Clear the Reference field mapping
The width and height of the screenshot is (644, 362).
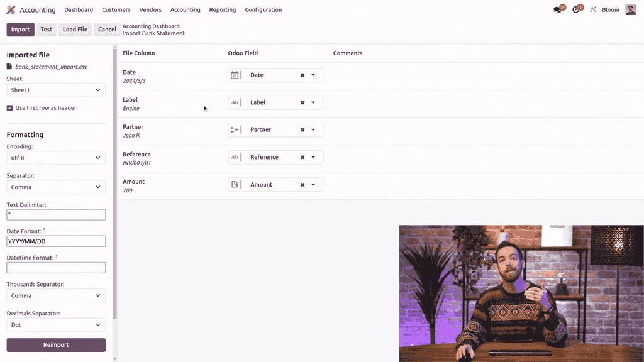click(x=303, y=157)
